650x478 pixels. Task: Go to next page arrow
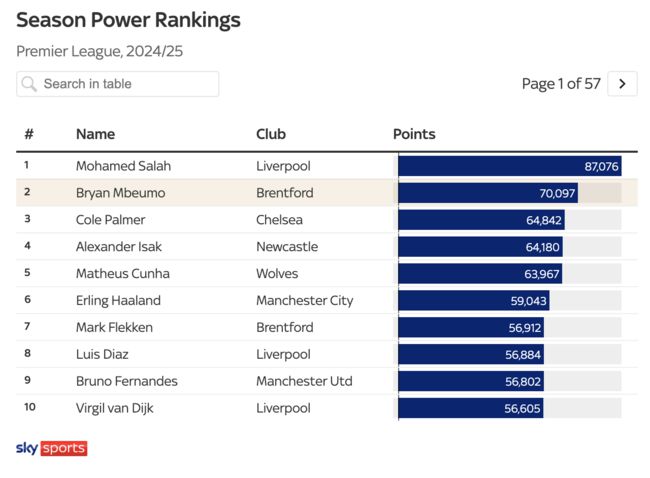coord(622,84)
